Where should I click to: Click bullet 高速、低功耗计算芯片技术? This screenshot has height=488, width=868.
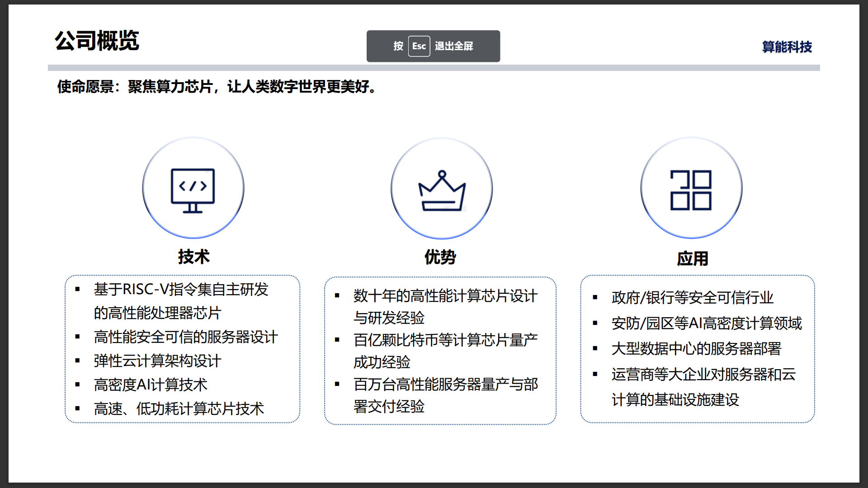179,409
